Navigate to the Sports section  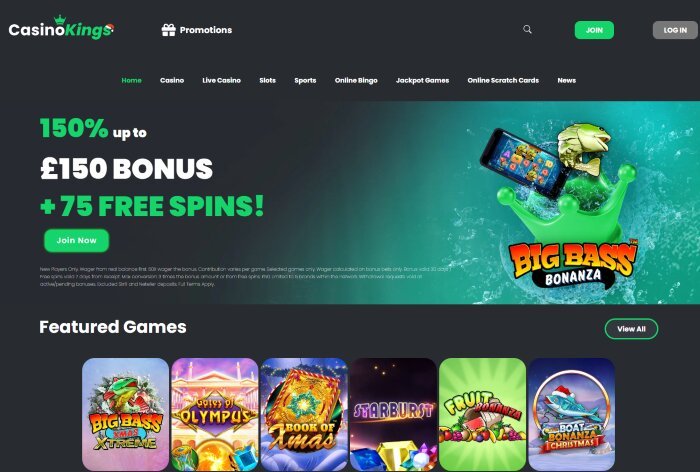tap(305, 80)
